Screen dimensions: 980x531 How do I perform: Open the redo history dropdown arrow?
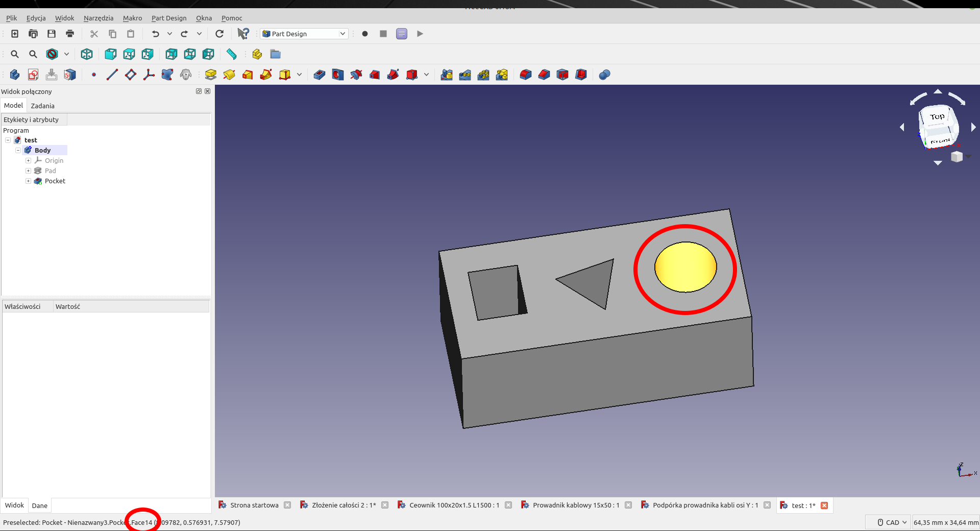[199, 34]
